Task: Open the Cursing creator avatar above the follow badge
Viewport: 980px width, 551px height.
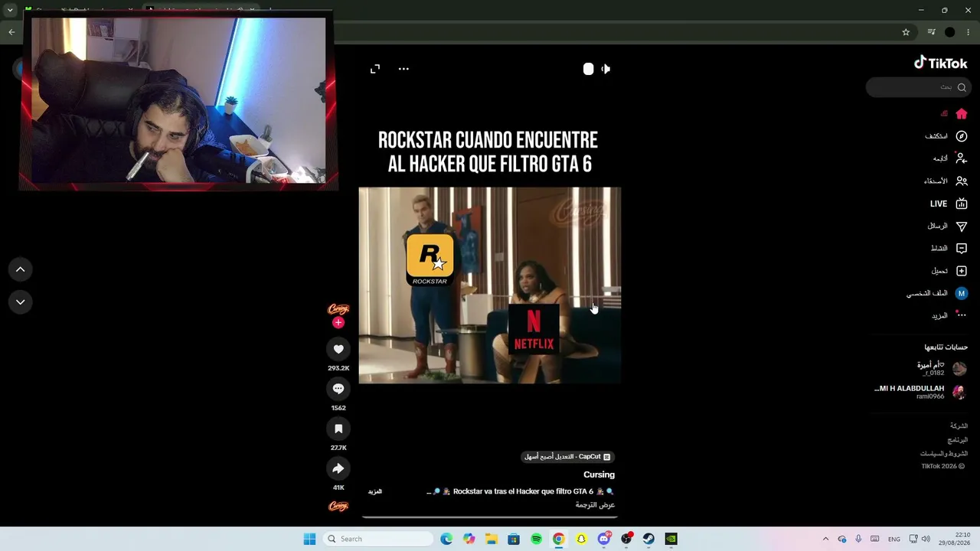Action: [338, 309]
